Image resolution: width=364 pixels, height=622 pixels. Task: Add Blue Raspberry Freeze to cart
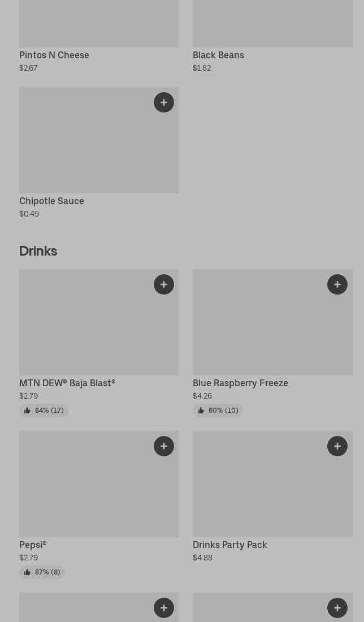(x=337, y=284)
